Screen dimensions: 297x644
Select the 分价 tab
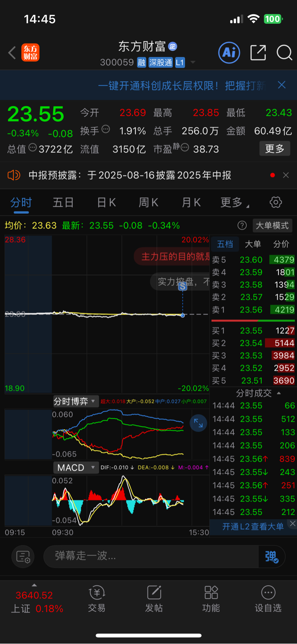pyautogui.click(x=281, y=244)
